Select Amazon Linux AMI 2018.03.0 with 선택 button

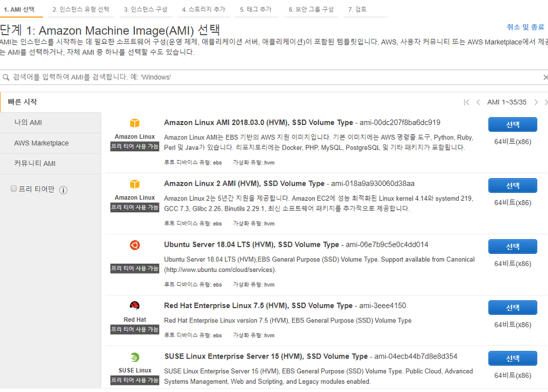point(512,124)
